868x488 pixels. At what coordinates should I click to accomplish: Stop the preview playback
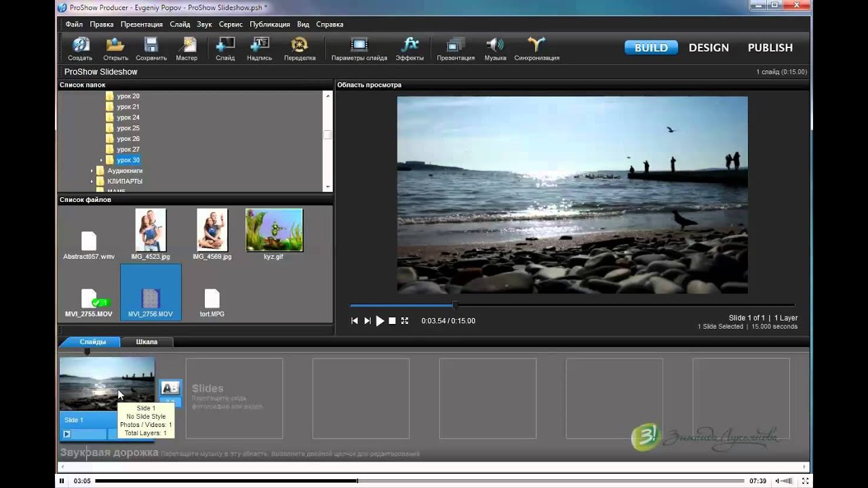point(392,321)
